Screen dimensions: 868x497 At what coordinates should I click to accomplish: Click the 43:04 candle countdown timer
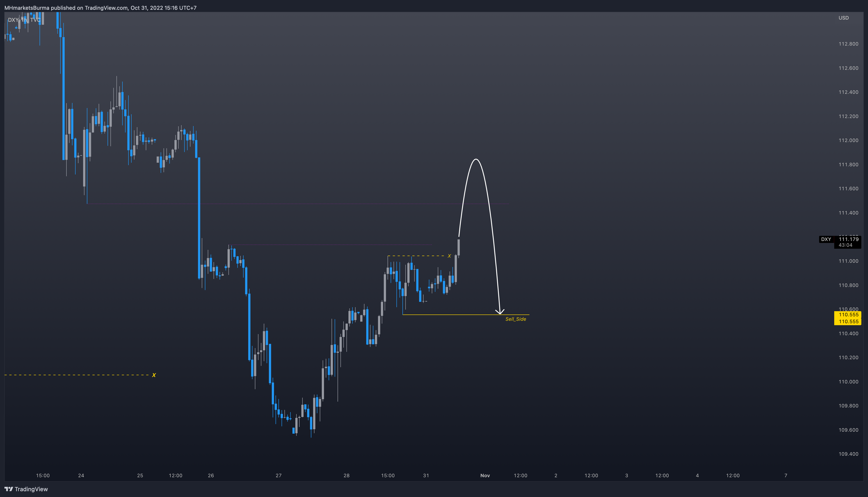click(x=845, y=245)
